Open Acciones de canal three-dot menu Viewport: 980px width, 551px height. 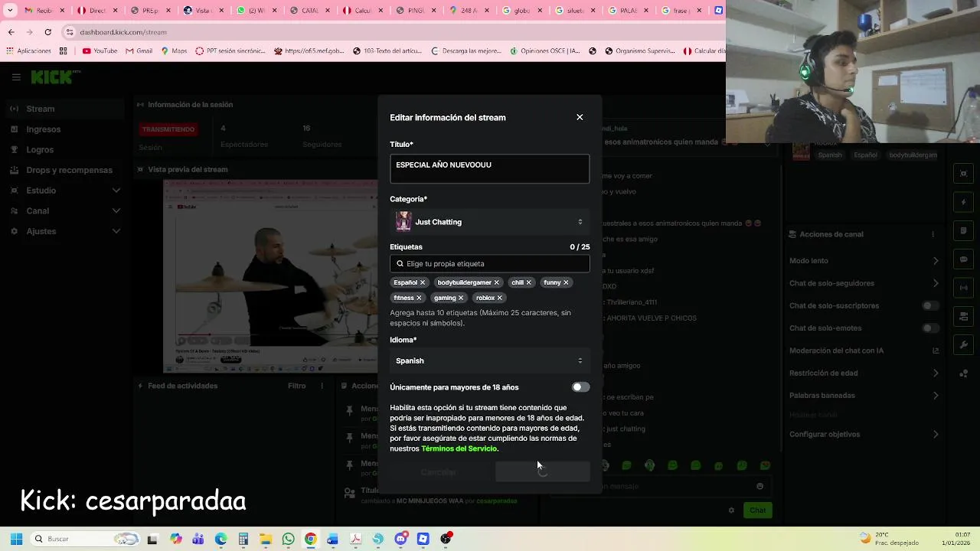pyautogui.click(x=933, y=234)
